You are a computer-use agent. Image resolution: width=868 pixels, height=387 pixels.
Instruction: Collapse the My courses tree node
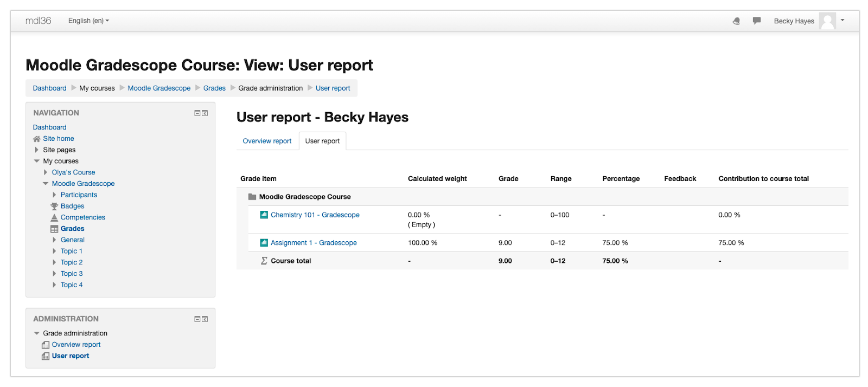pos(37,161)
